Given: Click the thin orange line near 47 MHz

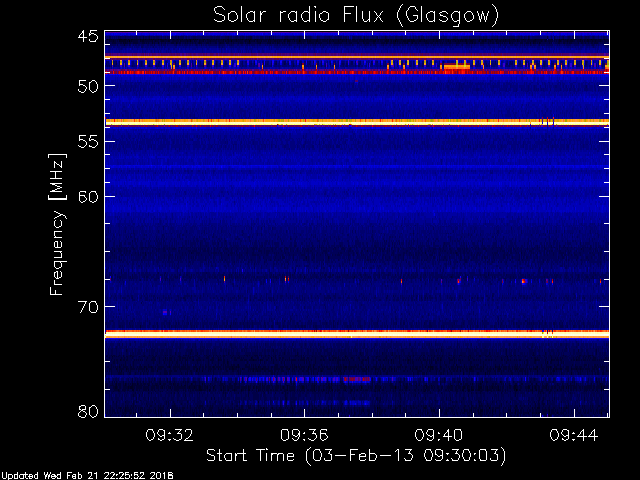Looking at the screenshot, I should [x=357, y=57].
